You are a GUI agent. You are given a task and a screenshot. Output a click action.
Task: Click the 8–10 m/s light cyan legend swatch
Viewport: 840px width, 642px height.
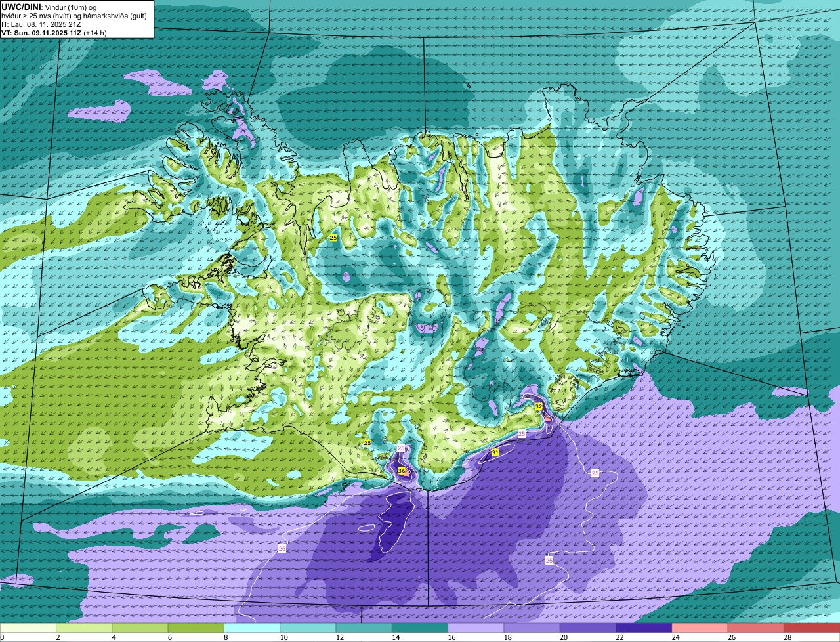pos(252,628)
